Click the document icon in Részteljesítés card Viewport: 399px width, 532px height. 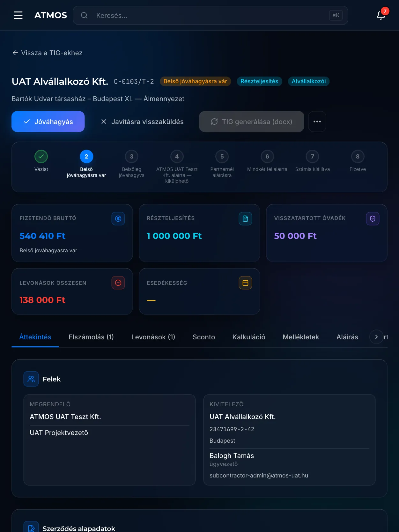click(245, 219)
